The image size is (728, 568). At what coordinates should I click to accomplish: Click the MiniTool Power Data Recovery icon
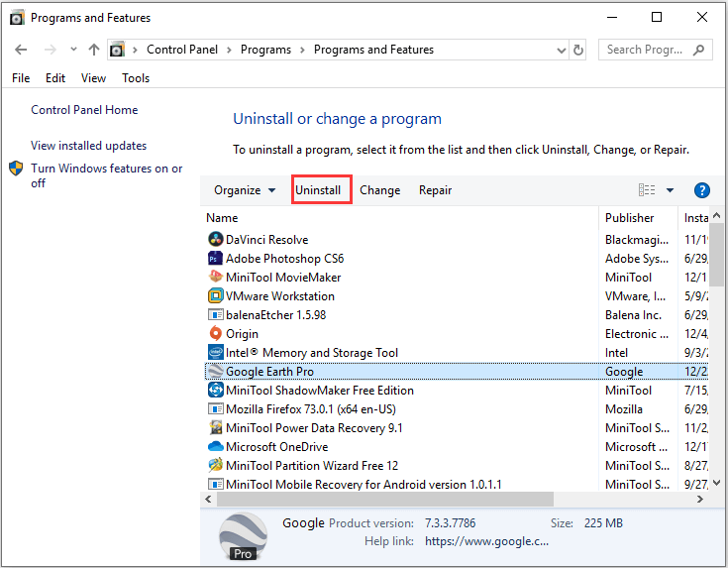pyautogui.click(x=216, y=427)
